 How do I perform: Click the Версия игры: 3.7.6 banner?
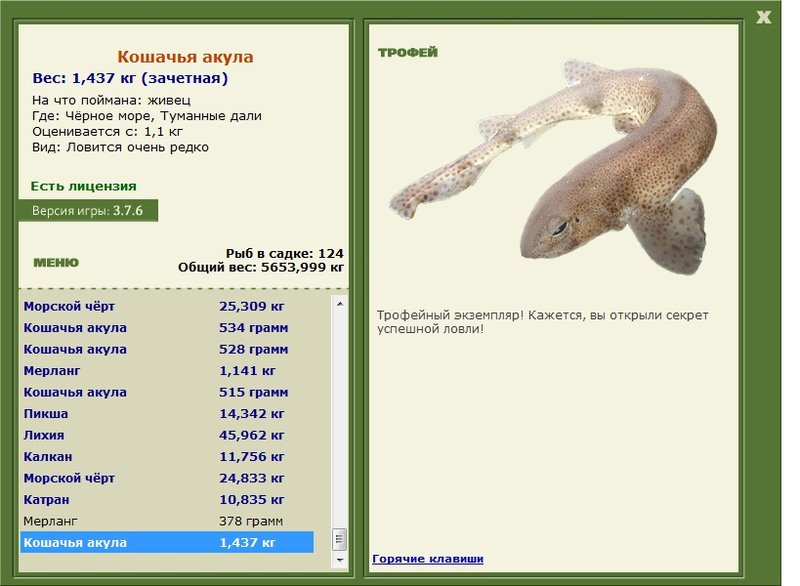click(88, 211)
